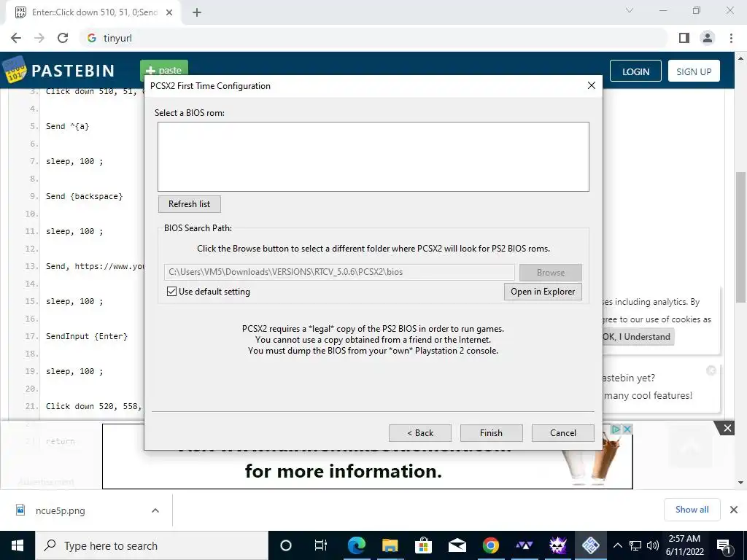Click Finish in PCSX2 configuration dialog

[491, 433]
